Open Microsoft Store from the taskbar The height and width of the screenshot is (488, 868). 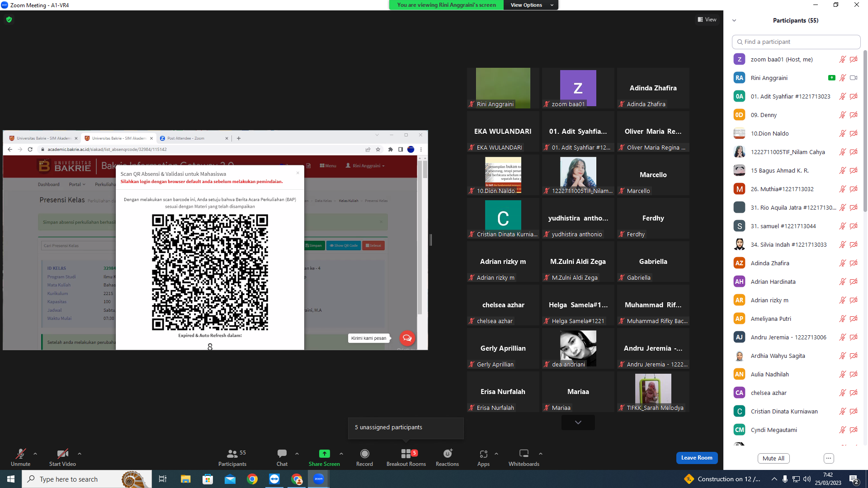208,479
